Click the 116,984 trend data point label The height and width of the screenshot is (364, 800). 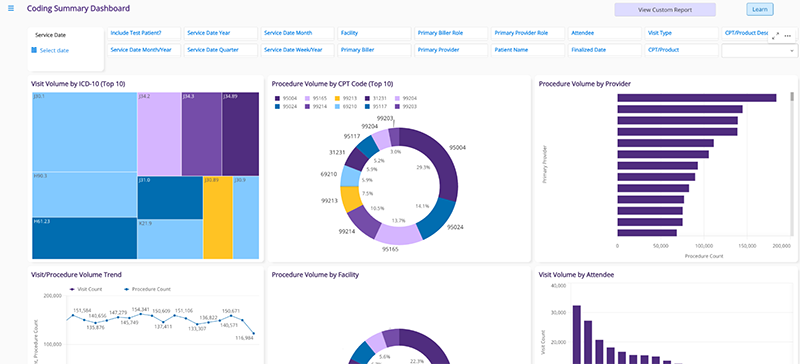[245, 338]
